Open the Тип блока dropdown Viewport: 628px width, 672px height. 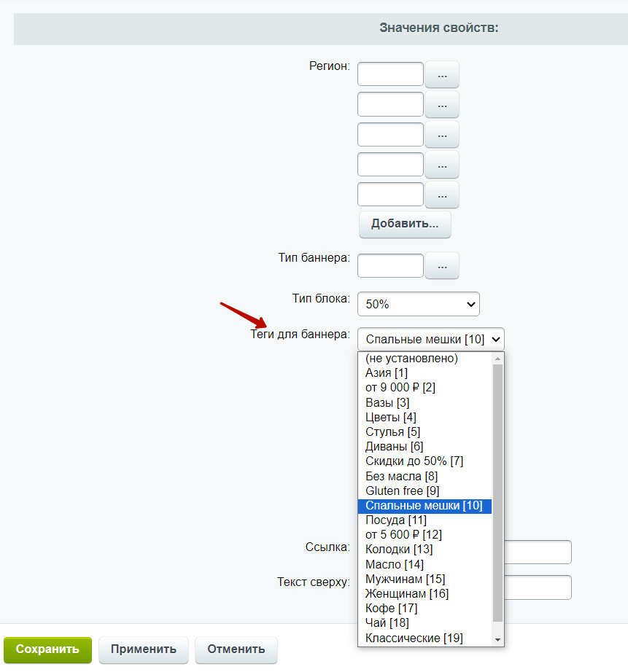(x=418, y=304)
